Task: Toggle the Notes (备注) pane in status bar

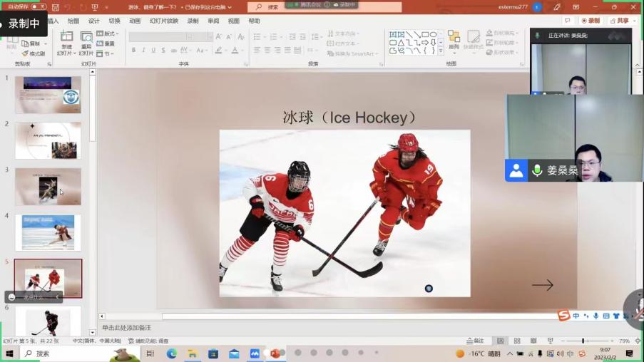Action: (x=475, y=341)
